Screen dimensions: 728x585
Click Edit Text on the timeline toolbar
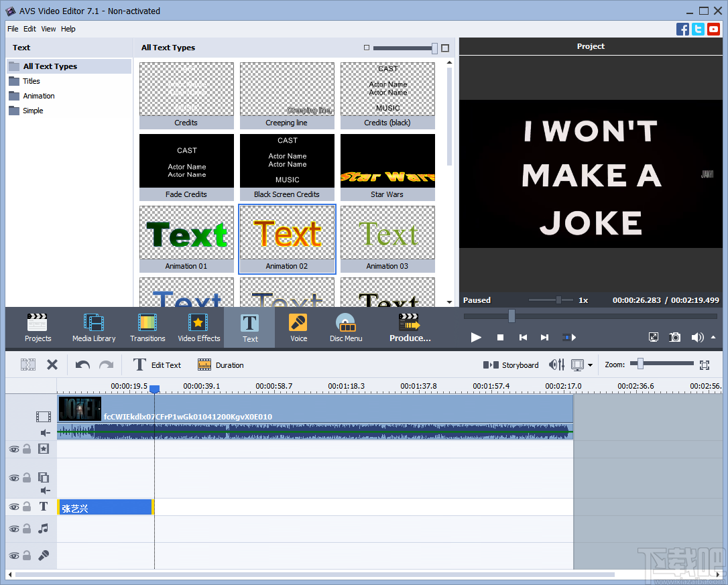[x=157, y=365]
